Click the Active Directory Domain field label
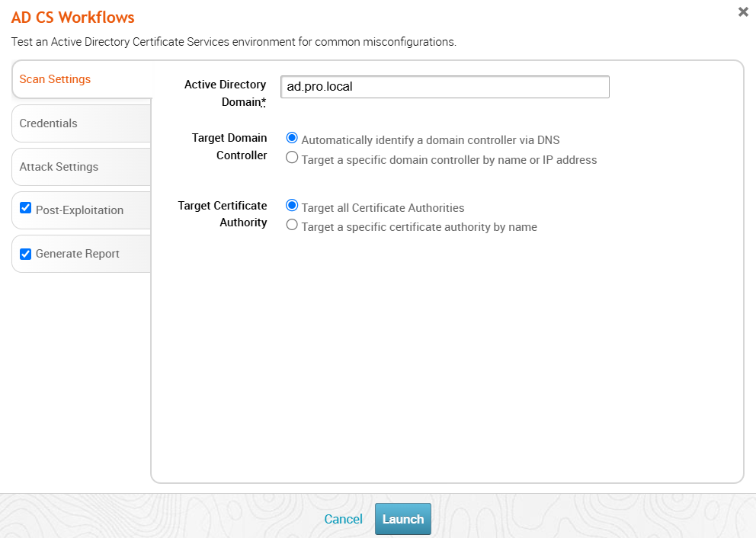 (226, 93)
